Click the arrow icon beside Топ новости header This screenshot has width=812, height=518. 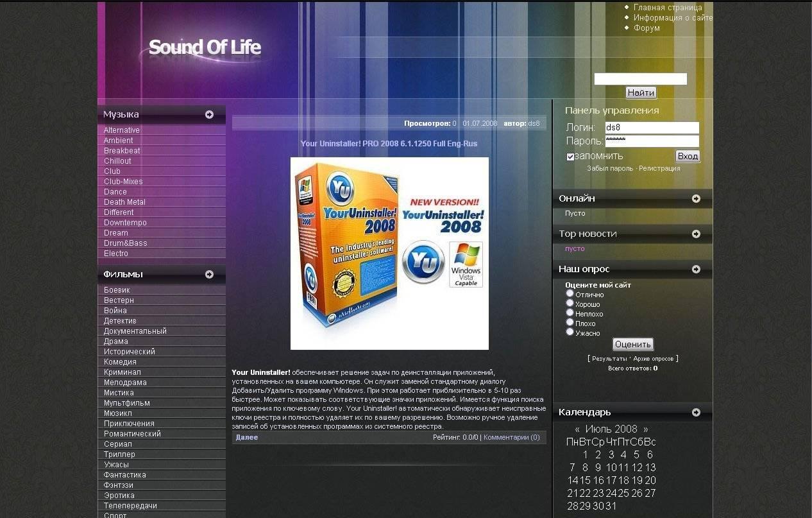pos(696,234)
